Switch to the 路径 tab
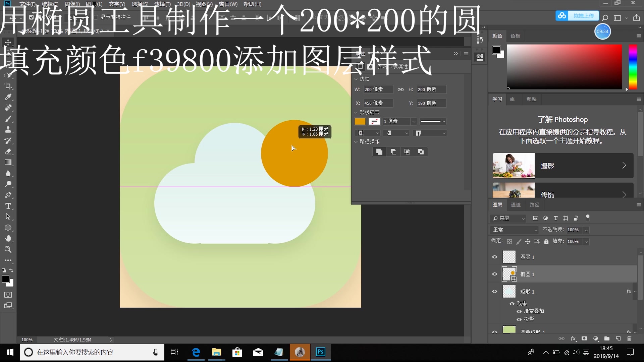 [x=534, y=205]
